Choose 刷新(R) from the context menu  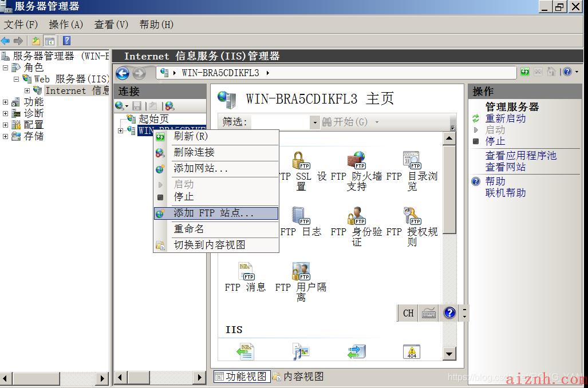point(216,137)
